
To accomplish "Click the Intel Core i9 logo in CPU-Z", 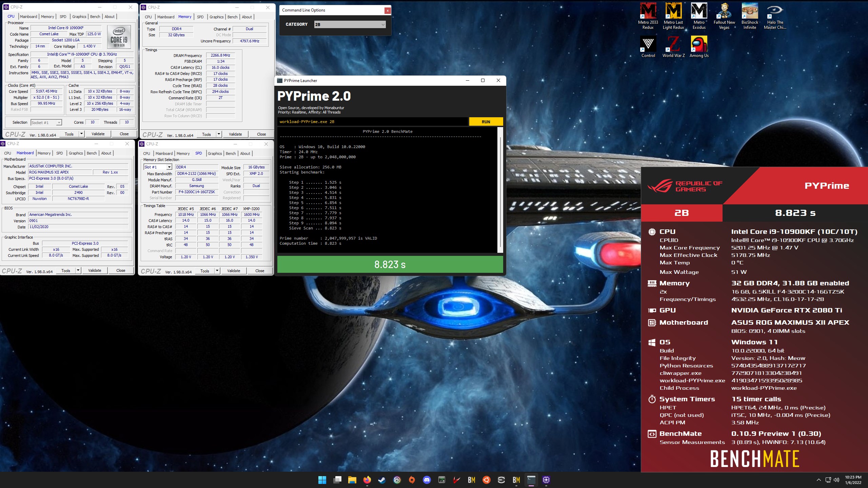I will point(119,37).
